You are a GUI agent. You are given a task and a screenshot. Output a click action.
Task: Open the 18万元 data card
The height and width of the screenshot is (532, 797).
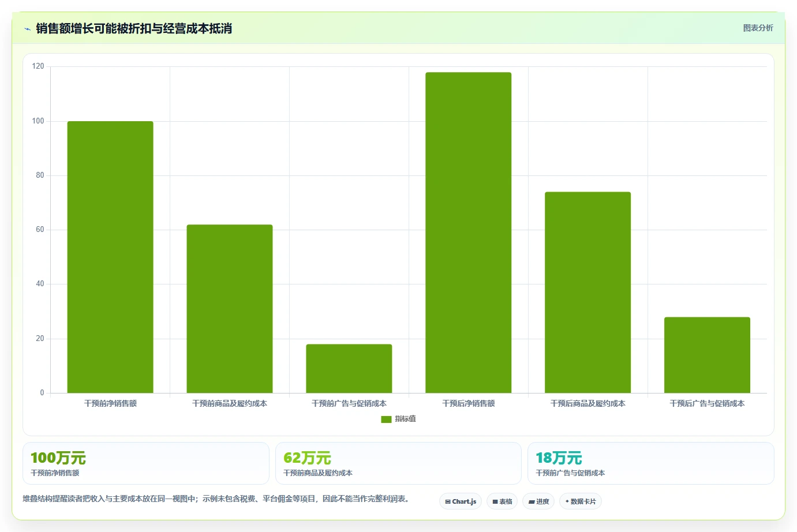pos(651,463)
